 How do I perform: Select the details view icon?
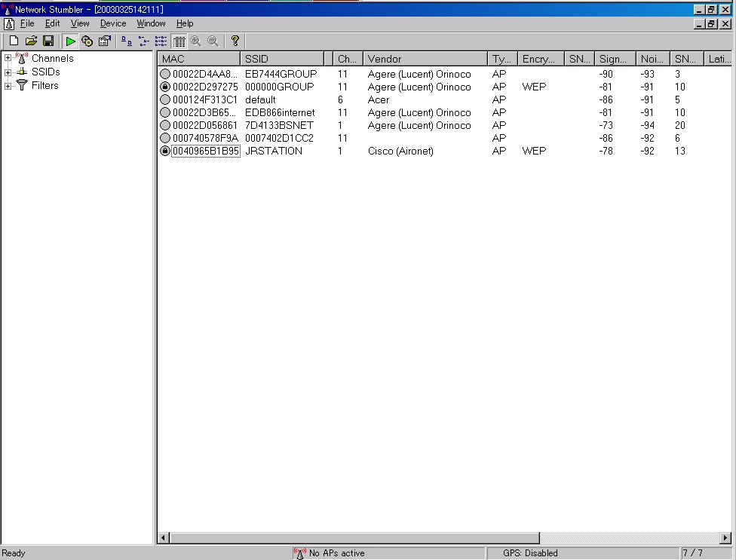179,41
